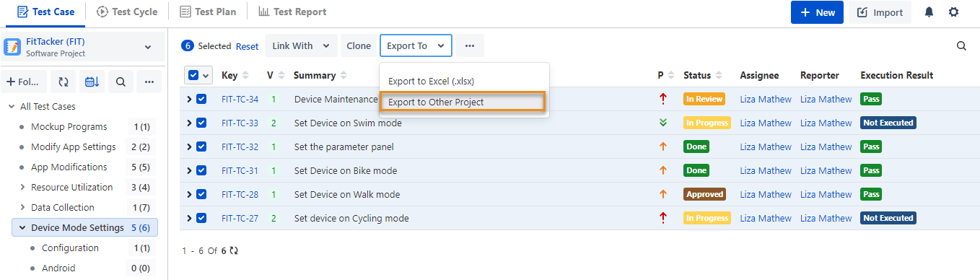The height and width of the screenshot is (280, 980).
Task: Click the New button
Action: 817,12
